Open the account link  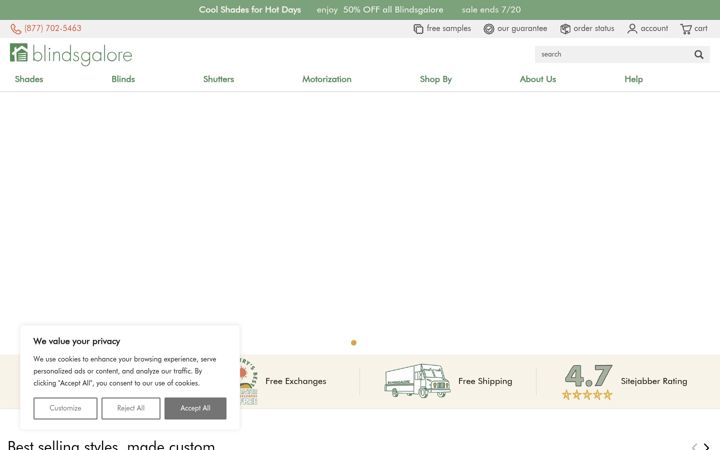[x=654, y=28]
